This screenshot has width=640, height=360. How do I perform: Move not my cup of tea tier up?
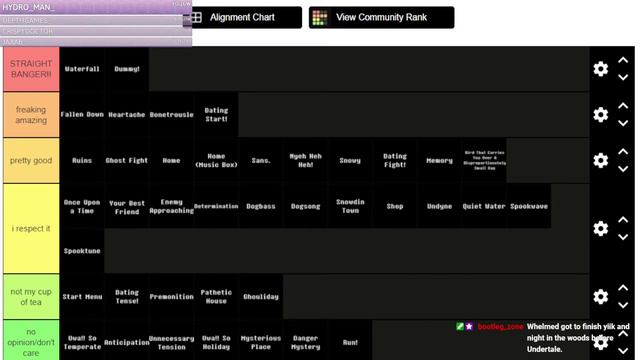coord(623,288)
